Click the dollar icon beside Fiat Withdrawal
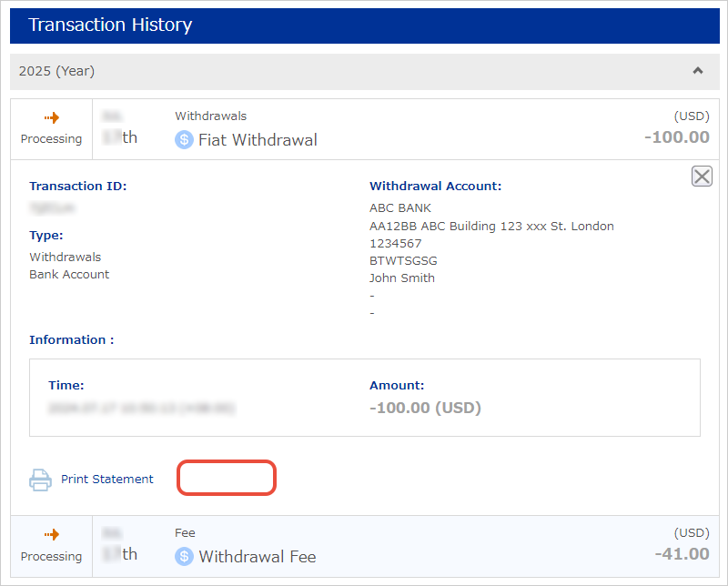 [x=185, y=140]
